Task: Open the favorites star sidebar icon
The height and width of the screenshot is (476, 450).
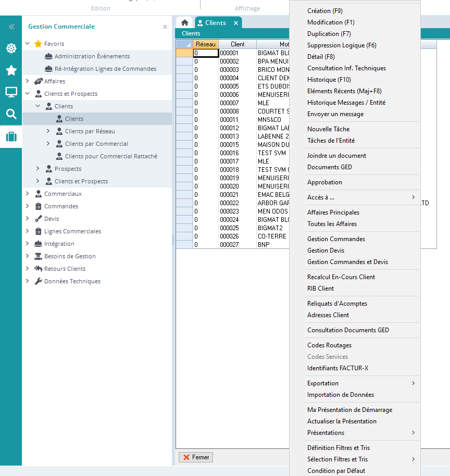Action: (11, 70)
